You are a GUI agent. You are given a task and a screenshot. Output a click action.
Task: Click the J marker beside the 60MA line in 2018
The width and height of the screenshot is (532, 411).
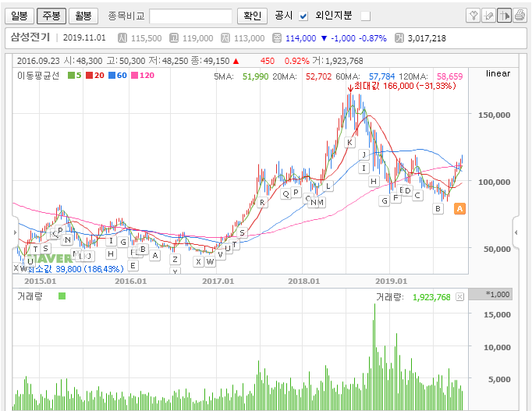click(364, 155)
